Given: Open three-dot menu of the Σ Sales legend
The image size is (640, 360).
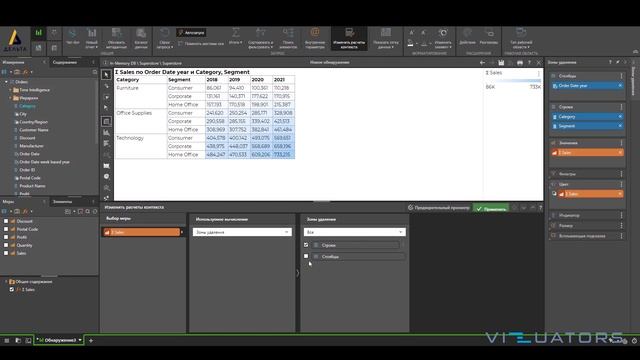Looking at the screenshot, I should point(539,73).
